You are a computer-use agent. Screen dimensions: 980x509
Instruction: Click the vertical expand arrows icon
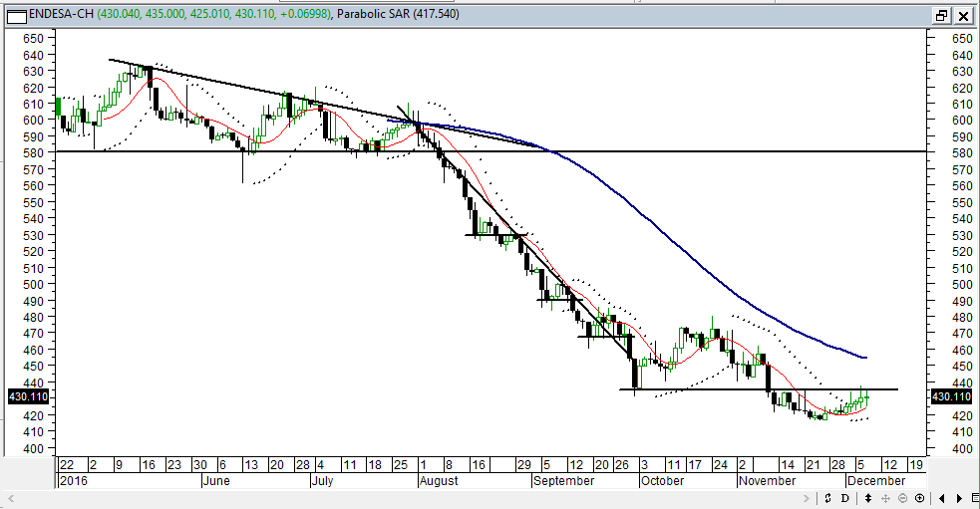pyautogui.click(x=868, y=498)
